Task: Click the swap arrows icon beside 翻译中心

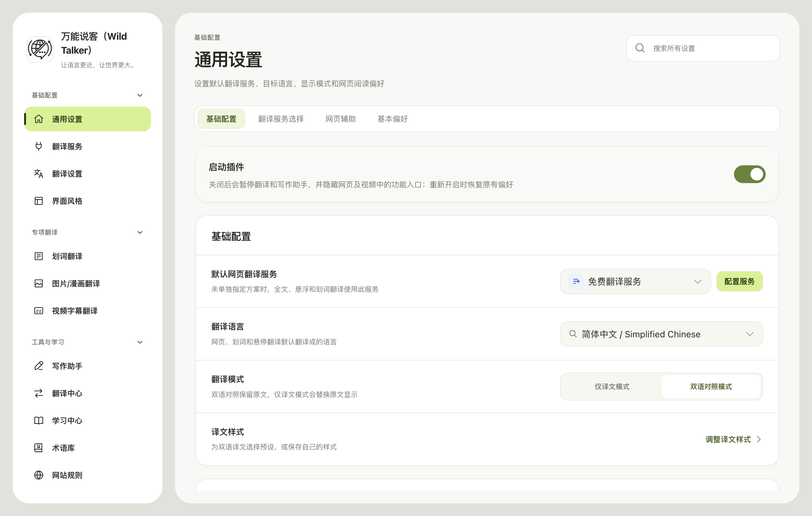Action: click(39, 393)
